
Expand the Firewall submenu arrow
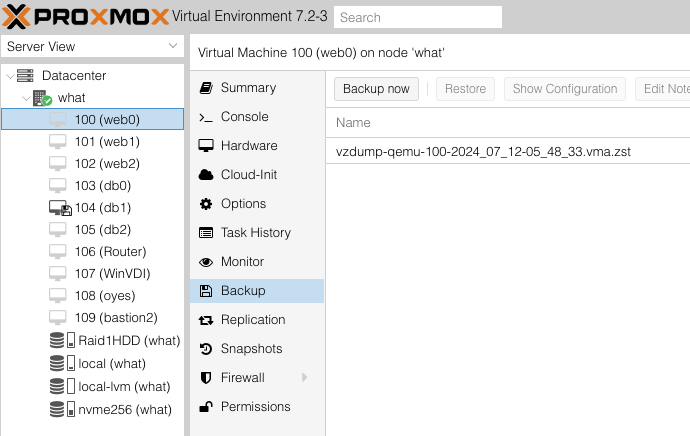[305, 377]
